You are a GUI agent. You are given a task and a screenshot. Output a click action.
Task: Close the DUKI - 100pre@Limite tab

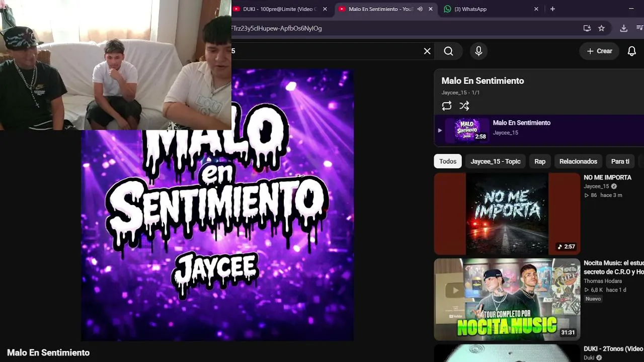325,9
